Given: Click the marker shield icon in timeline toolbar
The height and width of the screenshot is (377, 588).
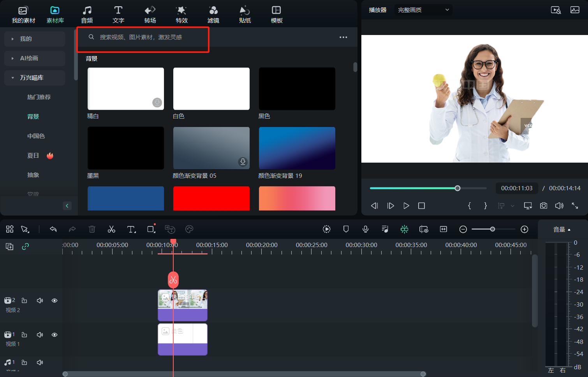Looking at the screenshot, I should click(x=346, y=229).
